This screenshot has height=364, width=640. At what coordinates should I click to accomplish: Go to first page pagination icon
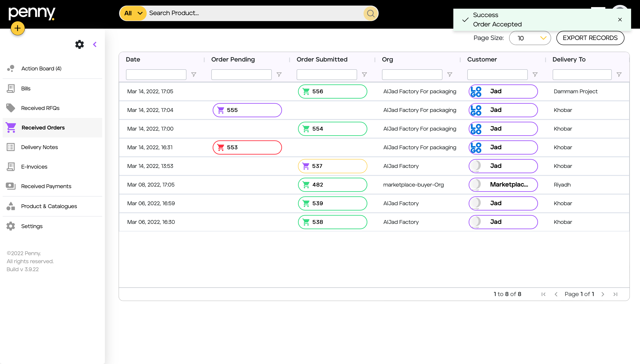tap(543, 294)
